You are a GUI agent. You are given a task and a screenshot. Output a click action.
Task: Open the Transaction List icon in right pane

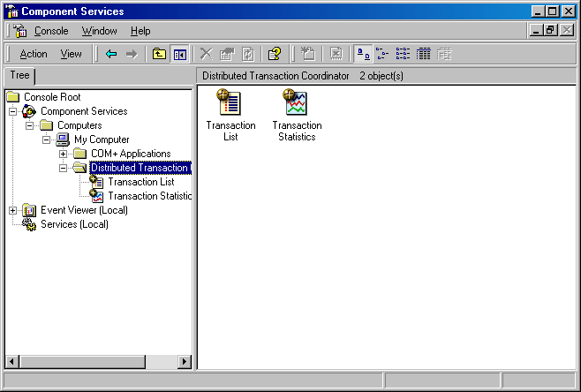click(230, 116)
